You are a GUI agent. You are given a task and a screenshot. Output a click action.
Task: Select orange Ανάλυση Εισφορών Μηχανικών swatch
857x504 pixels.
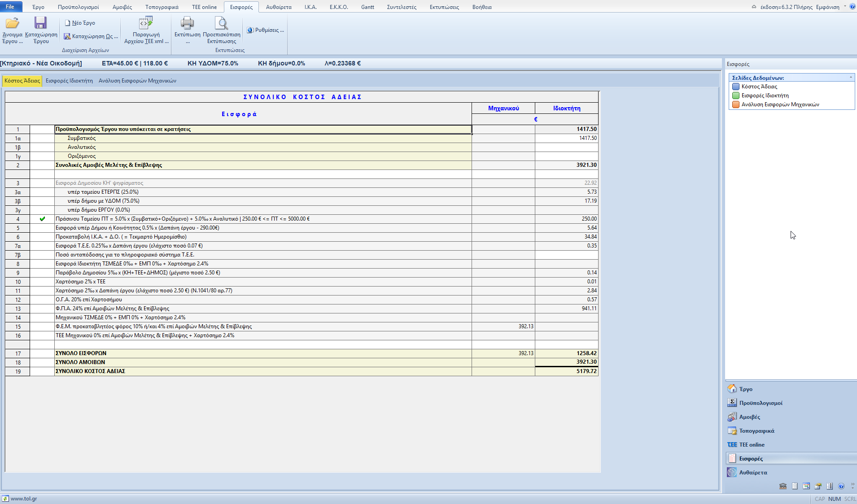736,104
